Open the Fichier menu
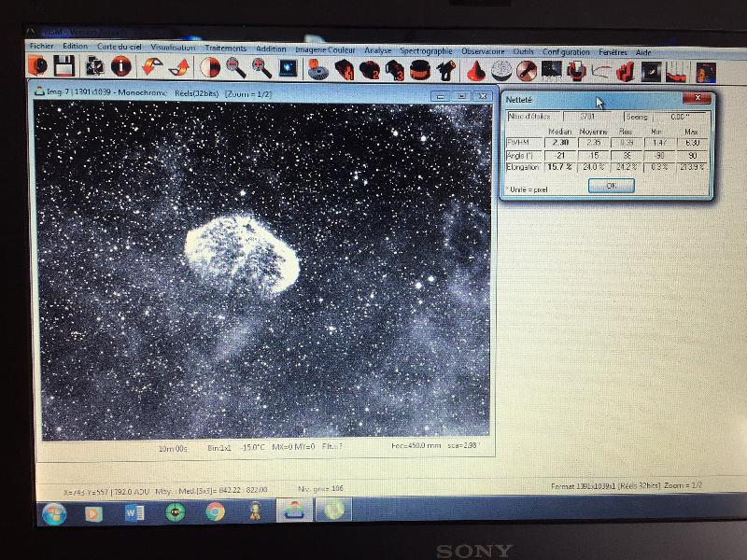Screen dimensions: 747x560 pos(42,46)
